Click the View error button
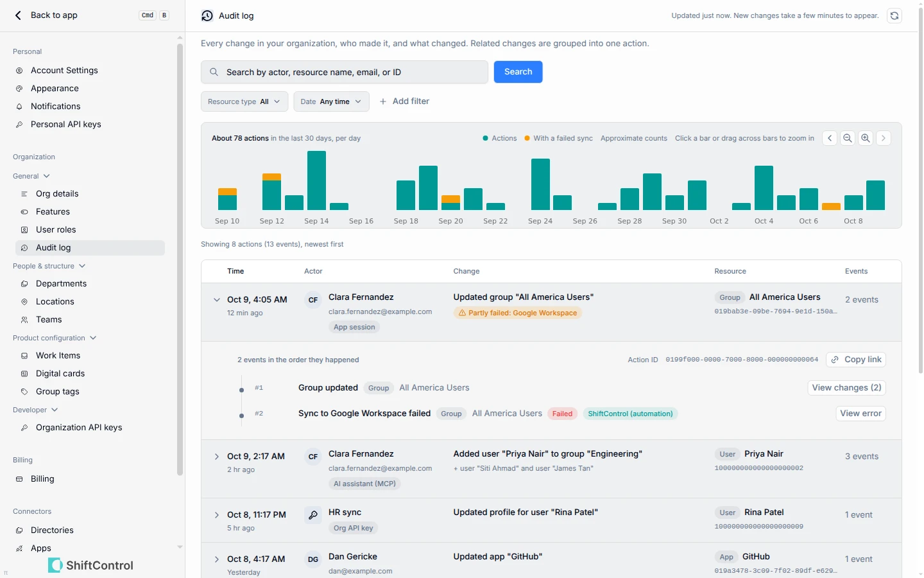Image resolution: width=924 pixels, height=578 pixels. click(x=860, y=414)
